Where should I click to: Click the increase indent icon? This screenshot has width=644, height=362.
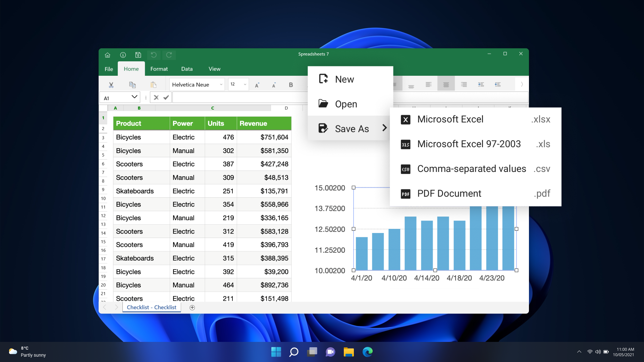481,84
